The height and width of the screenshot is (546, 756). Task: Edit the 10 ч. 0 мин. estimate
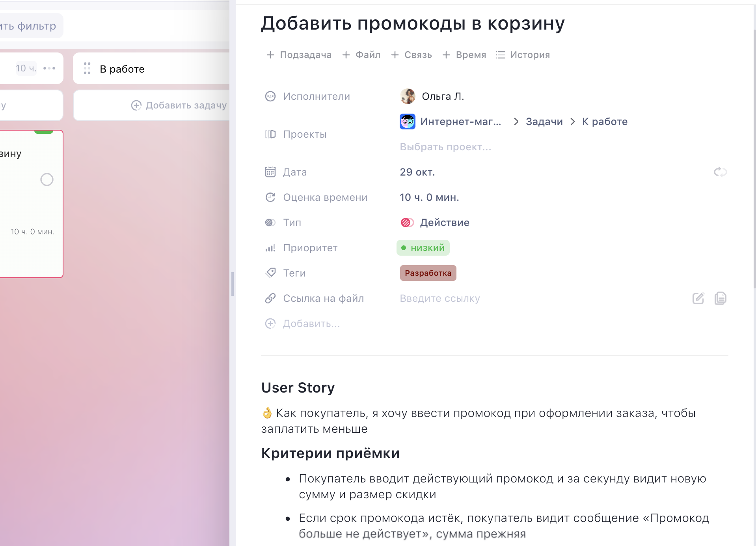[x=429, y=197]
